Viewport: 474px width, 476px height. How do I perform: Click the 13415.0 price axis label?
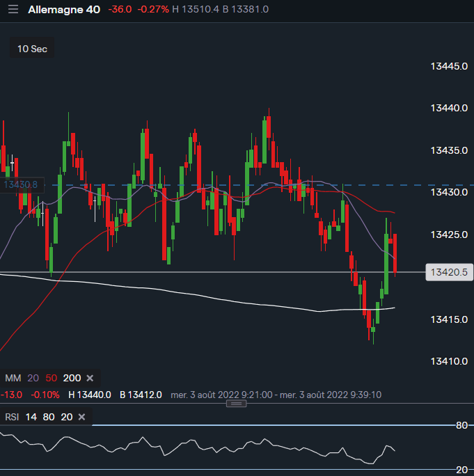[x=449, y=319]
